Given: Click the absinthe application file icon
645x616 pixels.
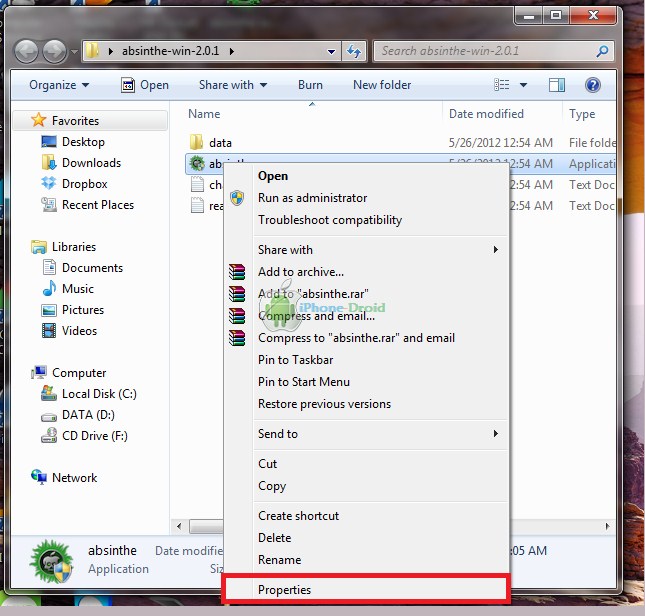Looking at the screenshot, I should pyautogui.click(x=197, y=164).
